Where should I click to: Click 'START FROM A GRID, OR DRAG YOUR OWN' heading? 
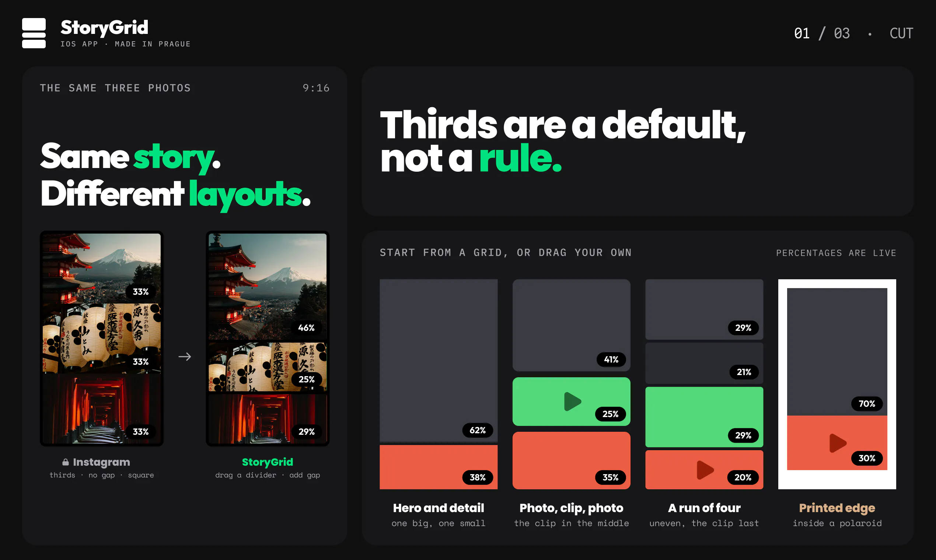(x=506, y=252)
